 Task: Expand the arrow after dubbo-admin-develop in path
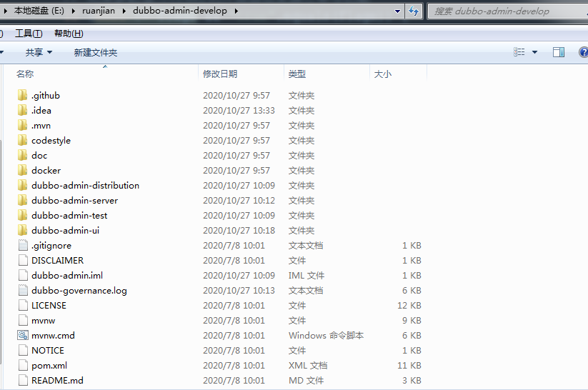(236, 11)
